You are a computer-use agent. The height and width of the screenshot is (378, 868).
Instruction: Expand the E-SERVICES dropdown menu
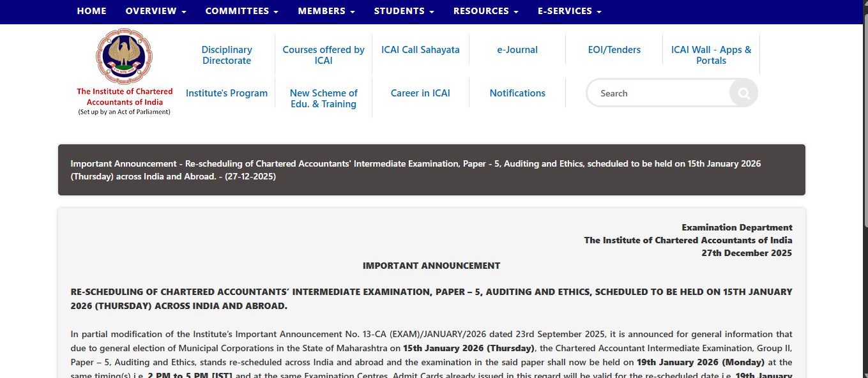(568, 11)
